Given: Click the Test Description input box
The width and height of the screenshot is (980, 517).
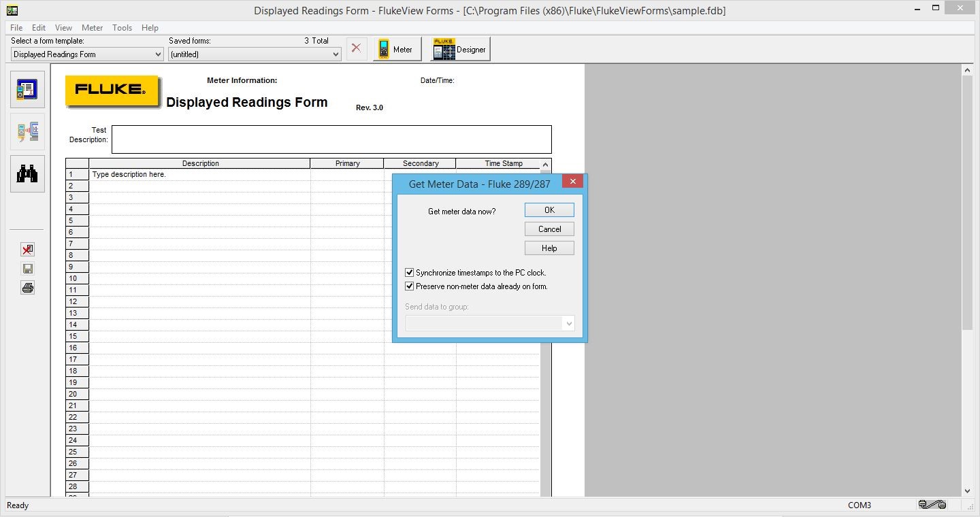Looking at the screenshot, I should coord(331,139).
